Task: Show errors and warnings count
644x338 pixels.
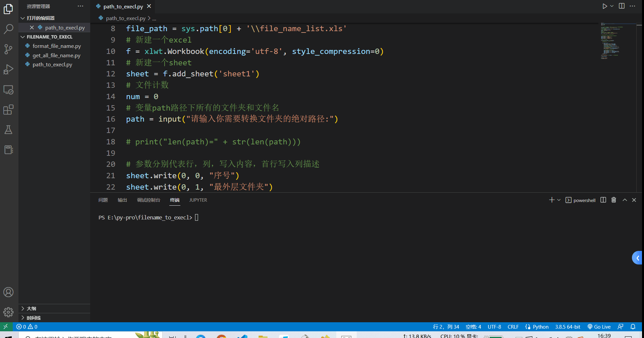Action: click(27, 327)
